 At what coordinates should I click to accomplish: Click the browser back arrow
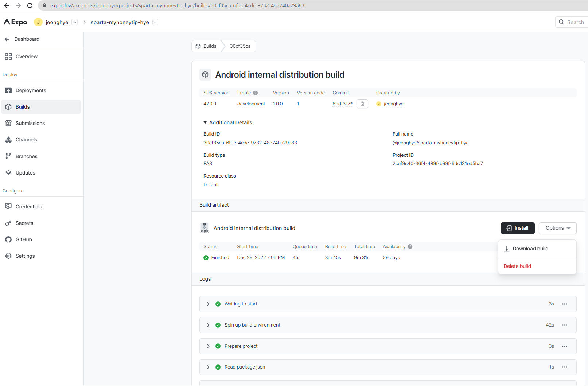(x=7, y=5)
